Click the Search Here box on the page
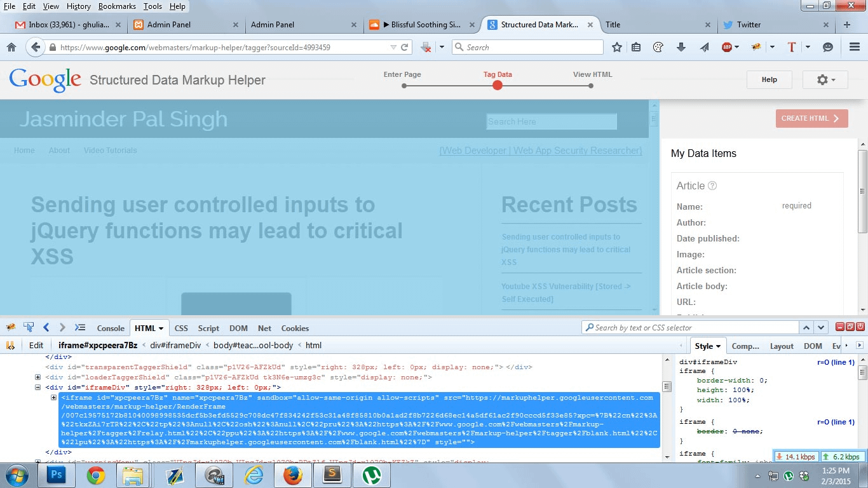 [552, 121]
